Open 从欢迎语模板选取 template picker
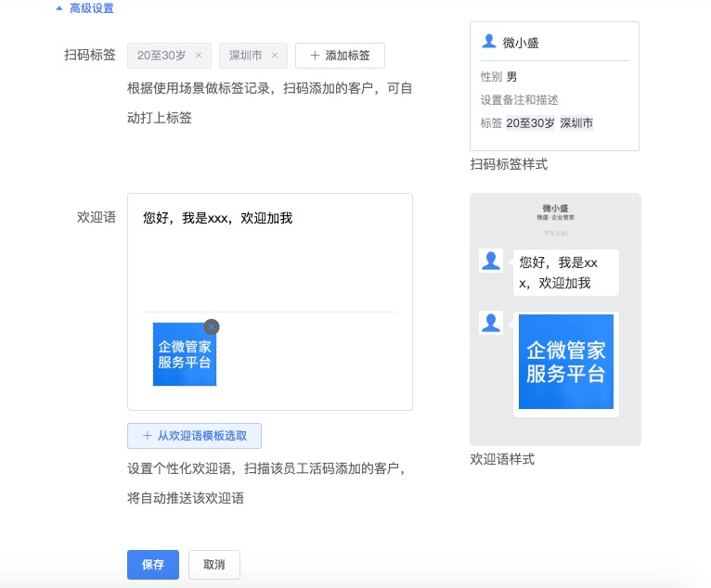This screenshot has height=588, width=711. click(195, 436)
